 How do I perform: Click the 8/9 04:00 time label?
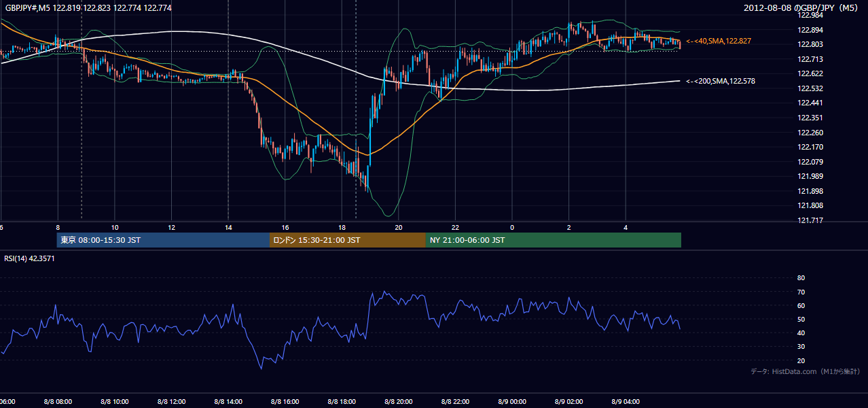(626, 401)
